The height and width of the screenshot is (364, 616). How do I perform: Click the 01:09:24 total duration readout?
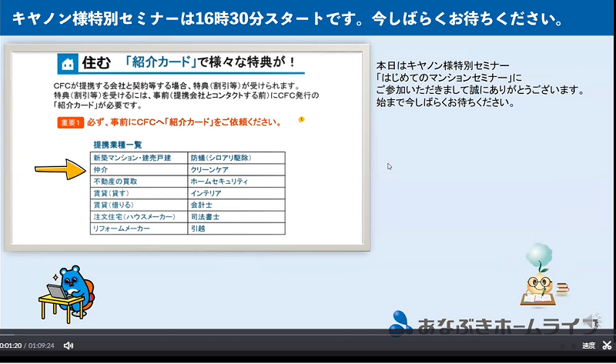point(42,346)
